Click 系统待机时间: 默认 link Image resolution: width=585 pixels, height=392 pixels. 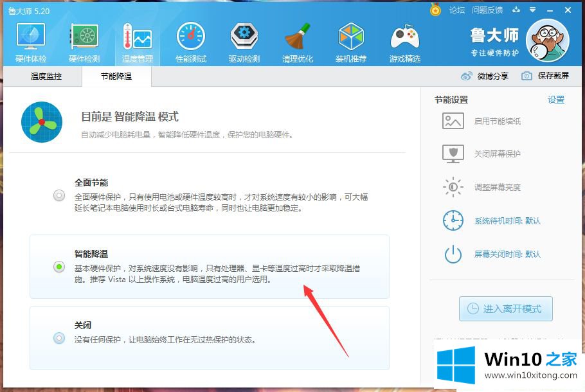[x=507, y=221]
